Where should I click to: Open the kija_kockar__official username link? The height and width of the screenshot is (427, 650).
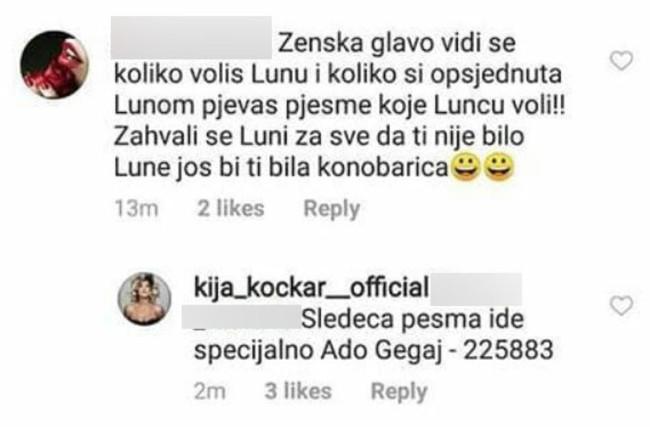(x=311, y=287)
